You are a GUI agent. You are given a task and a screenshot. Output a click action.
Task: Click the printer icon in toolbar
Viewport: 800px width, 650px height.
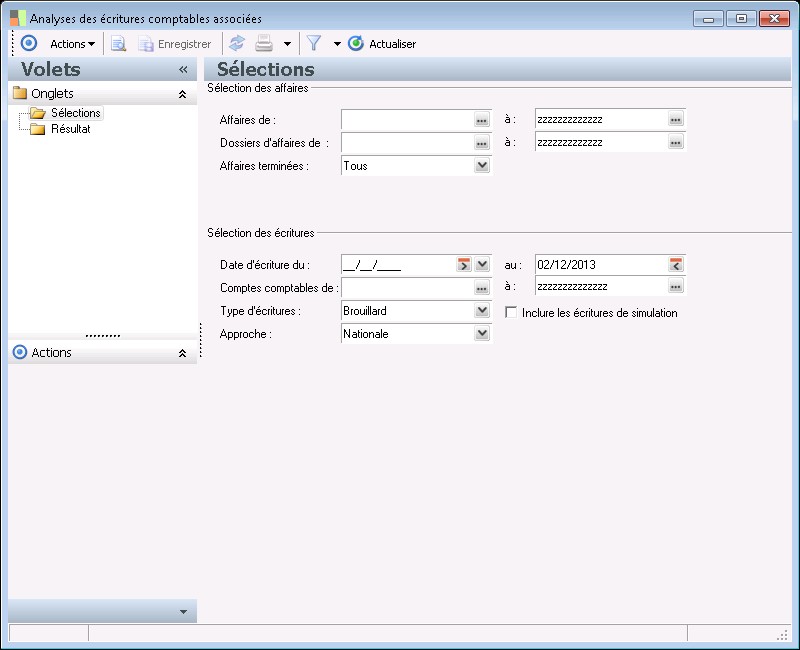click(264, 44)
